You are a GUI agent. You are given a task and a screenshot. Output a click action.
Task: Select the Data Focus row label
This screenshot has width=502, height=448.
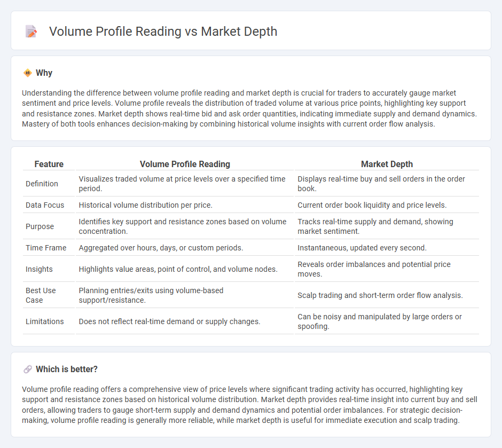(x=45, y=205)
